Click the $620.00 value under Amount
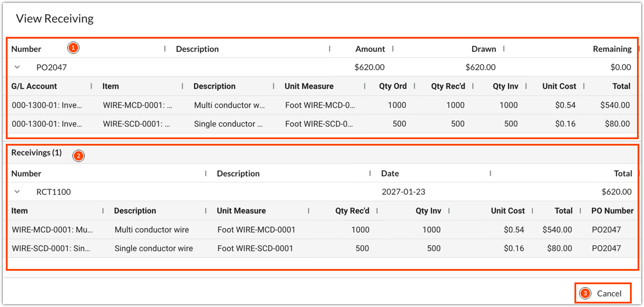 point(370,67)
